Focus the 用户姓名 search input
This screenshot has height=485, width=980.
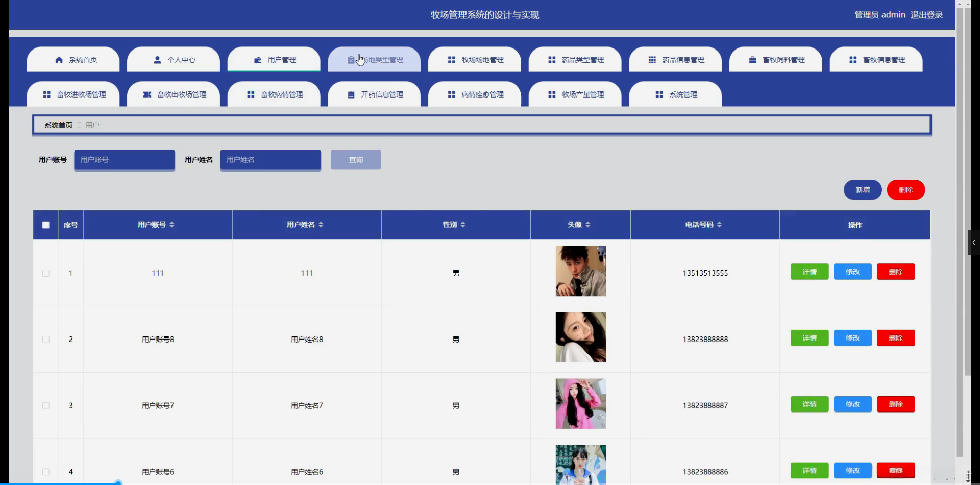(x=271, y=160)
